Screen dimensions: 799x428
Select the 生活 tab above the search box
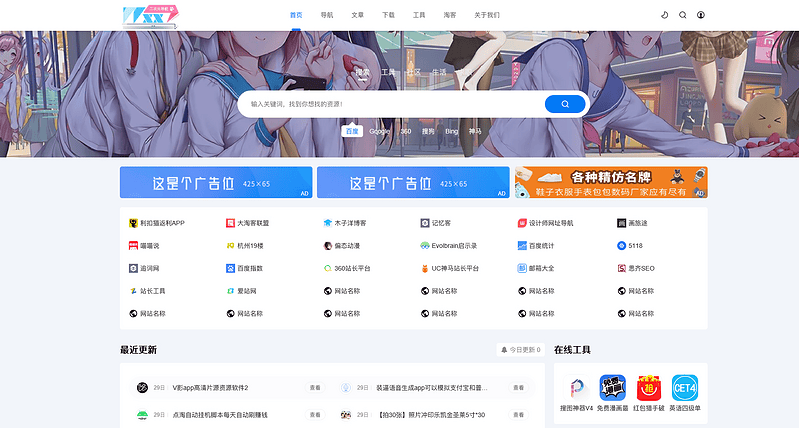click(439, 72)
